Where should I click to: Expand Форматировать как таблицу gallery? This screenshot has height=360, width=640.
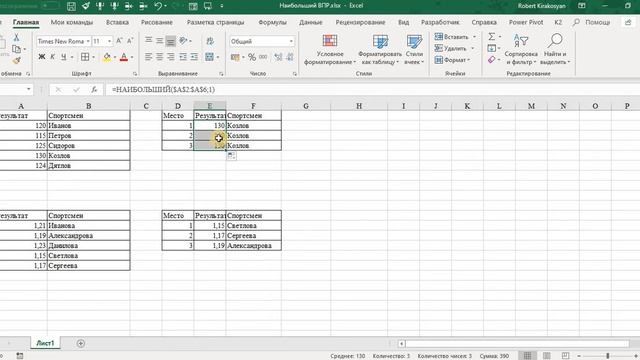point(380,50)
